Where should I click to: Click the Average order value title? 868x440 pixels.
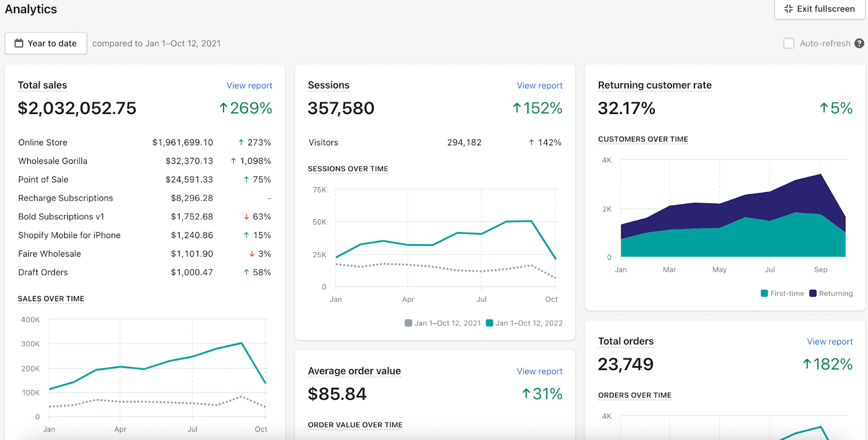(354, 371)
